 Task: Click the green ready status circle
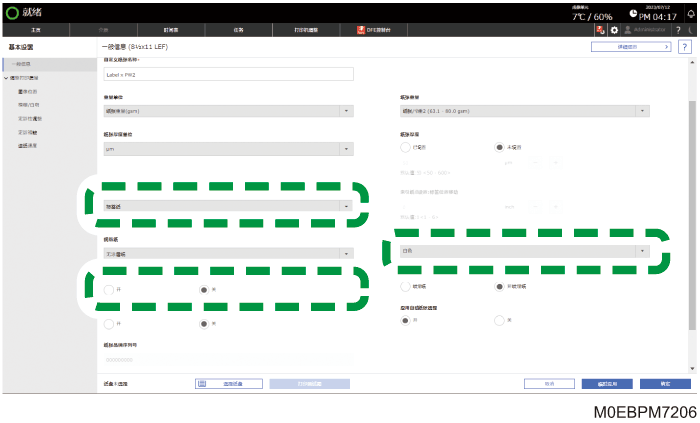pos(12,13)
